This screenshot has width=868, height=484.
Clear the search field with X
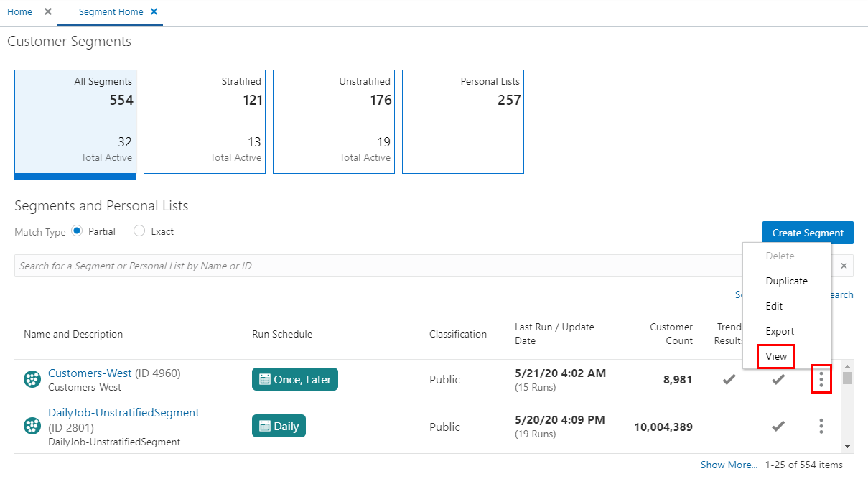click(x=844, y=266)
